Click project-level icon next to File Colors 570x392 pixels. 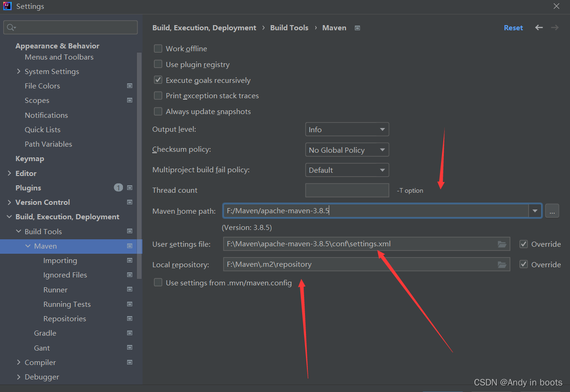(129, 86)
